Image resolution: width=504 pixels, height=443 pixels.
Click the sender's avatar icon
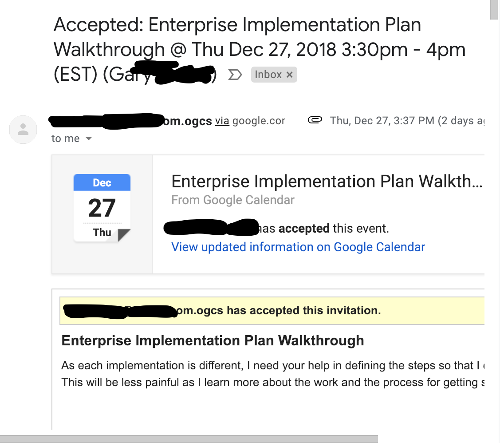point(23,130)
